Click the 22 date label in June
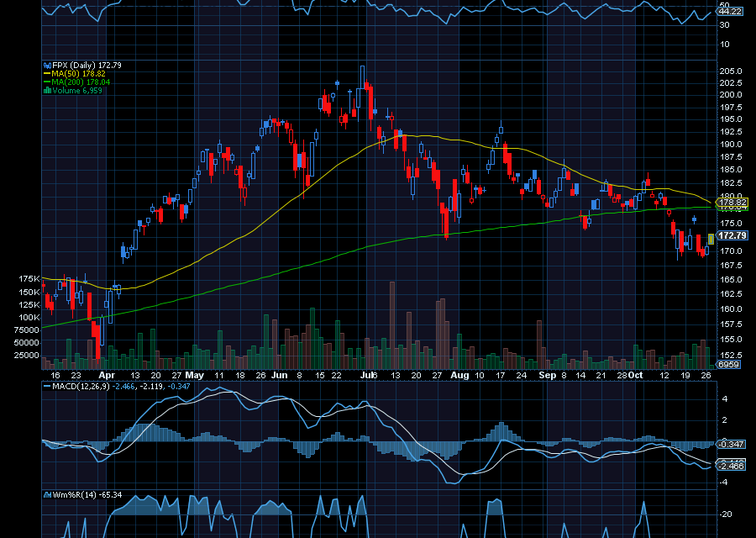The image size is (756, 538). [337, 376]
